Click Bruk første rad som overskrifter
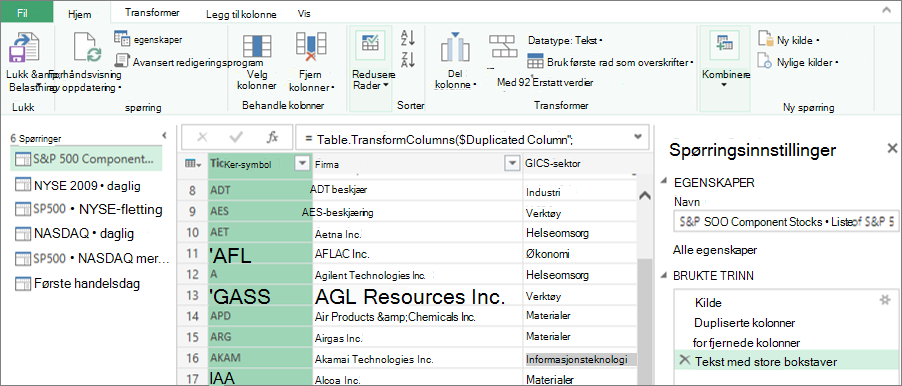The image size is (902, 386). 609,63
